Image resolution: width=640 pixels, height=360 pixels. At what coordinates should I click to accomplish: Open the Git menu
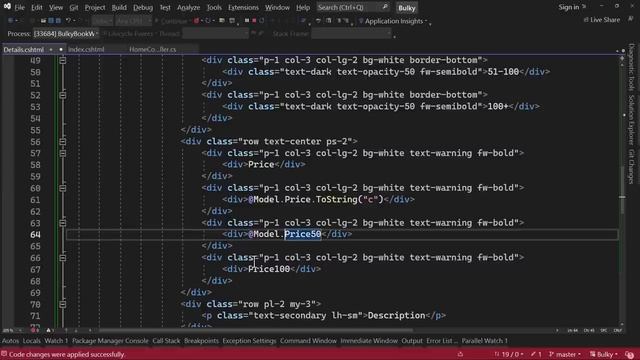pyautogui.click(x=73, y=7)
